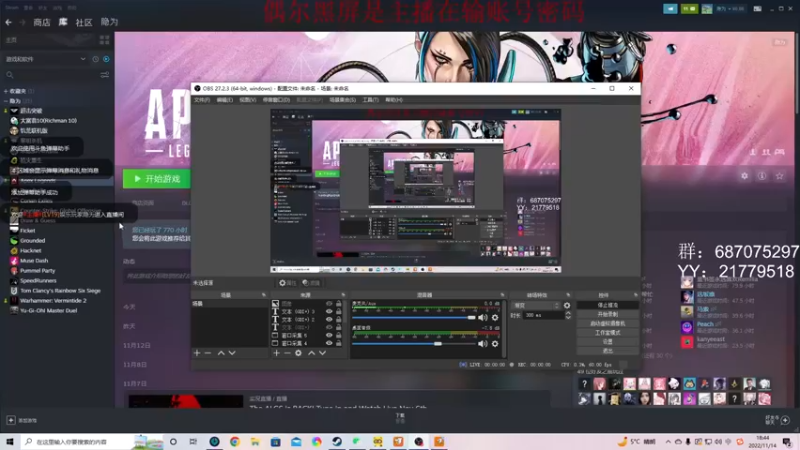Image resolution: width=800 pixels, height=450 pixels.
Task: Open transition properties gear icon
Action: pos(567,306)
